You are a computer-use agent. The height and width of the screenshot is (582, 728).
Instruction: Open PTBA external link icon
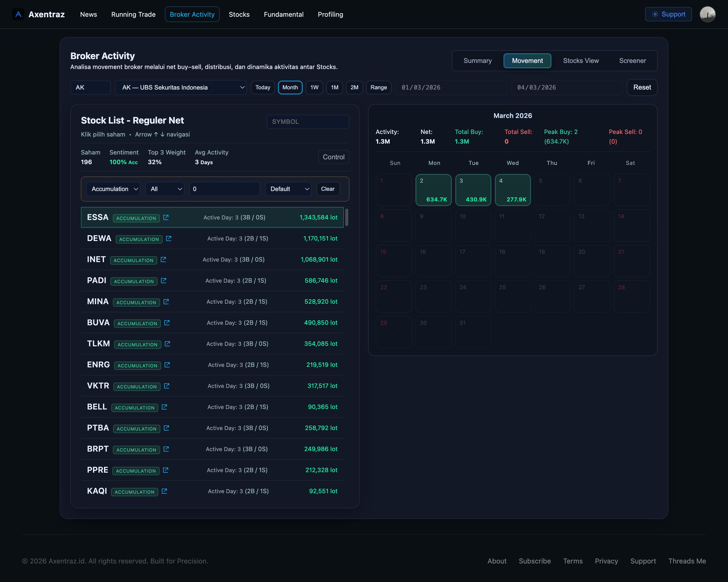[x=166, y=428]
